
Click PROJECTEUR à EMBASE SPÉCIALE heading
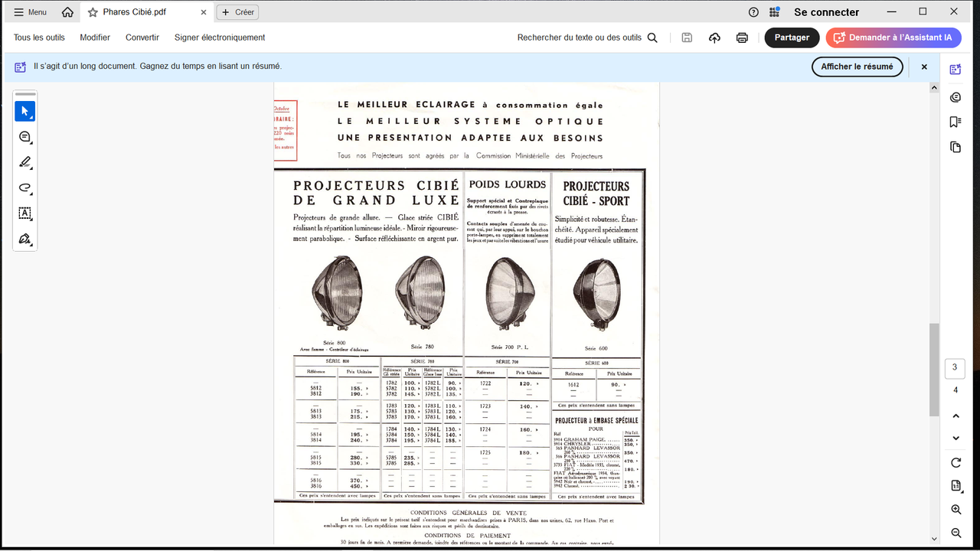click(596, 420)
